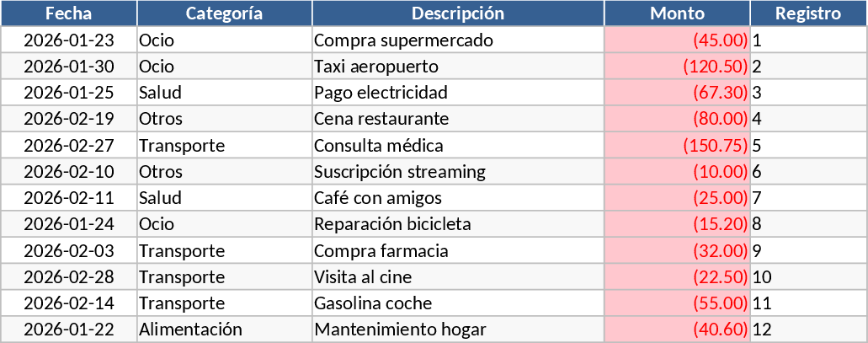The image size is (868, 343).
Task: Select the Categoría column header
Action: tap(224, 13)
